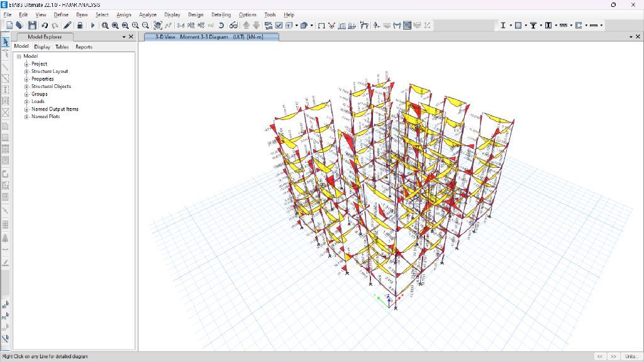Toggle the Set Display Options checkmark icon
Screen dimensions: 644x362
pos(279,25)
